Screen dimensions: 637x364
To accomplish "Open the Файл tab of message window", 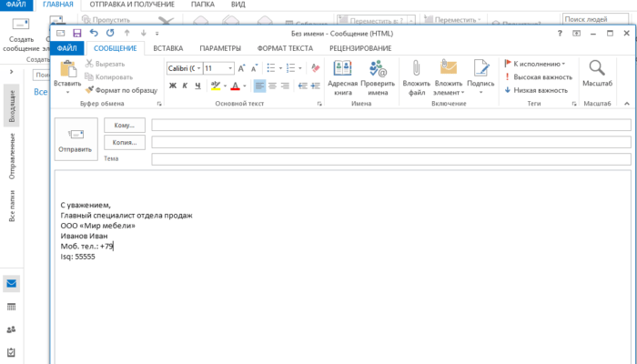I will point(67,48).
